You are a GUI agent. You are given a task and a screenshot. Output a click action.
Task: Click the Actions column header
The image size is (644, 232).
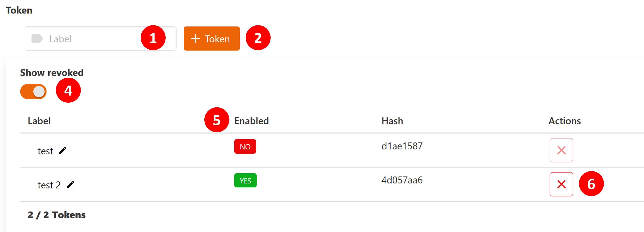(564, 121)
